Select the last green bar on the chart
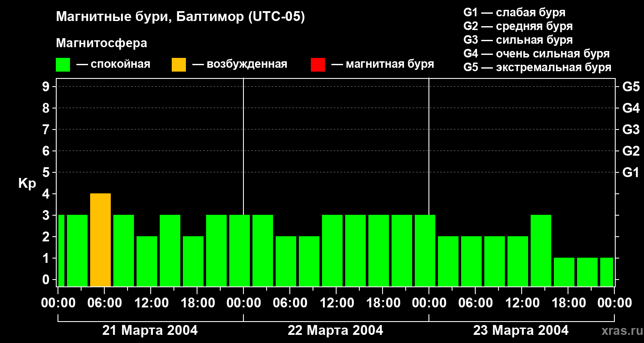This screenshot has height=343, width=644. [x=606, y=272]
